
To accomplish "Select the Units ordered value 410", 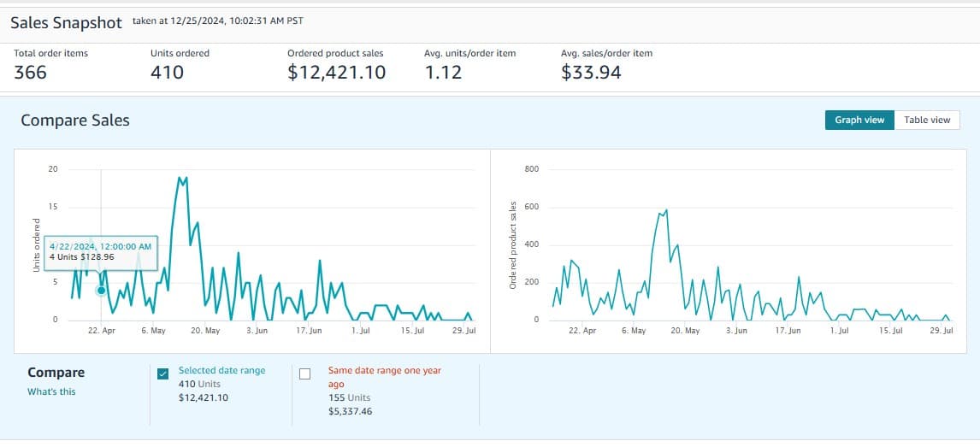I will point(167,73).
